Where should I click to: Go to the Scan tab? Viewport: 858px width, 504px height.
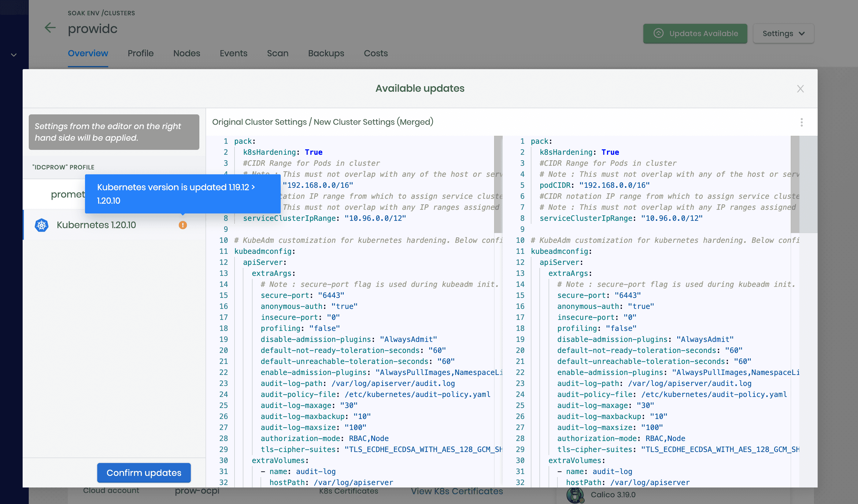[x=277, y=54]
